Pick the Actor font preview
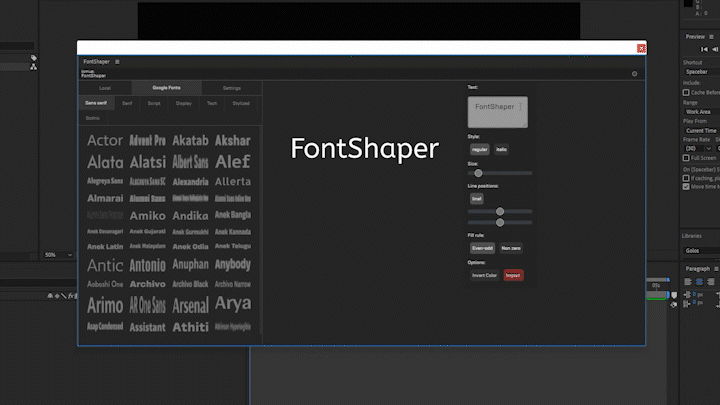Screen dimensions: 720x405 tap(105, 141)
